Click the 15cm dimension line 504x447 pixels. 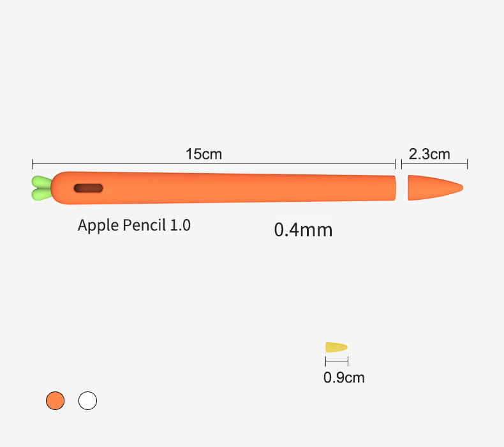tap(214, 164)
